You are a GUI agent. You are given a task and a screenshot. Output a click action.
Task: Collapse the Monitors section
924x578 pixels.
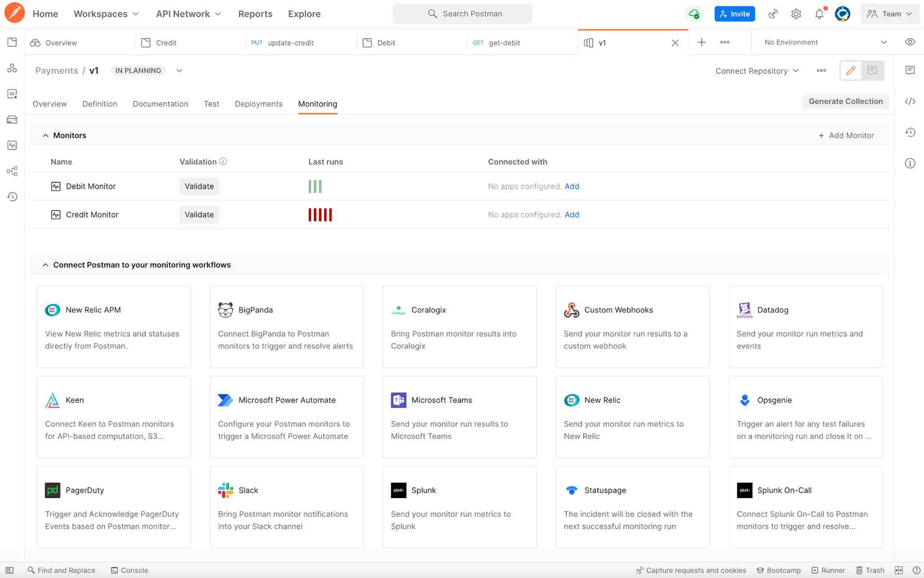pyautogui.click(x=45, y=135)
